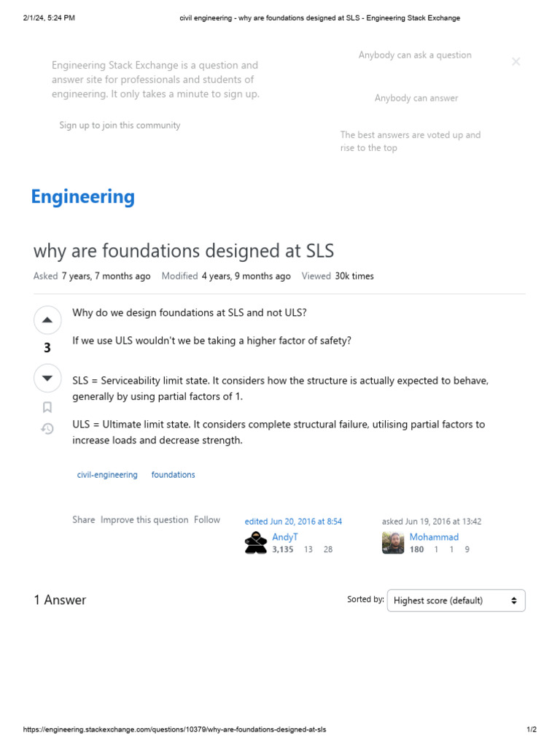Open AndyT's user profile link

pyautogui.click(x=284, y=537)
